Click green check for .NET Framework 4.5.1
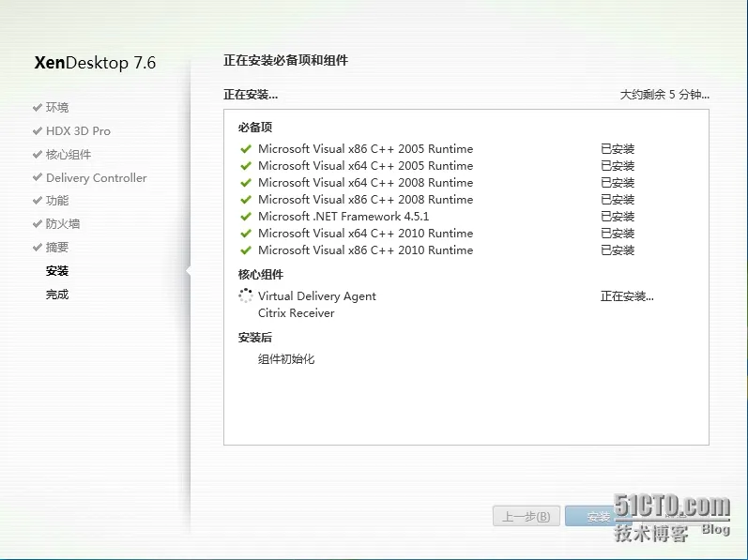Screen dimensions: 748x560 (246, 217)
